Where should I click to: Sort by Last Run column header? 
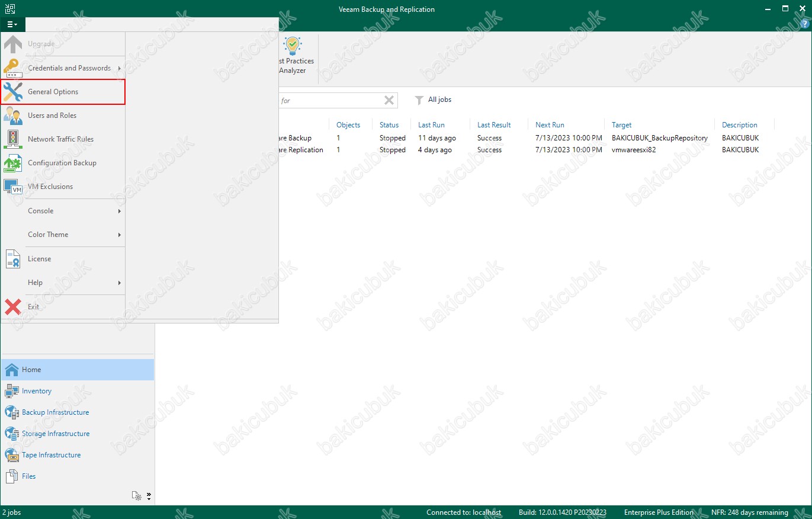coord(431,125)
